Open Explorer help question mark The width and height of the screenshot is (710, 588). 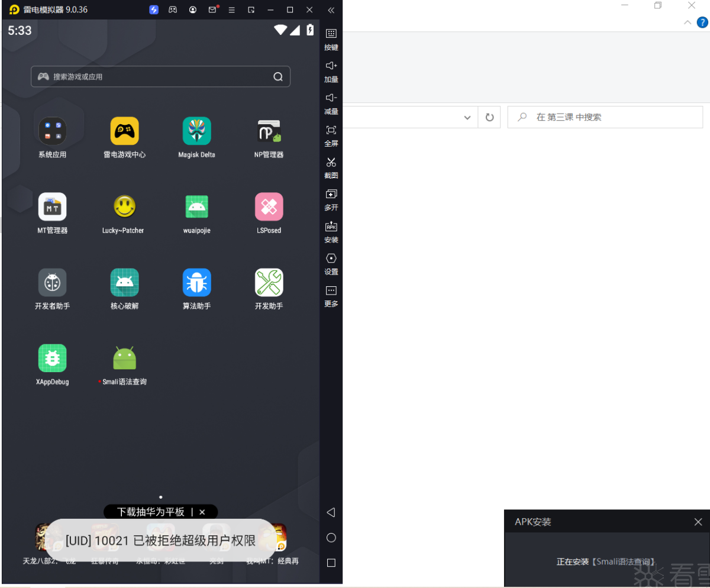click(702, 22)
